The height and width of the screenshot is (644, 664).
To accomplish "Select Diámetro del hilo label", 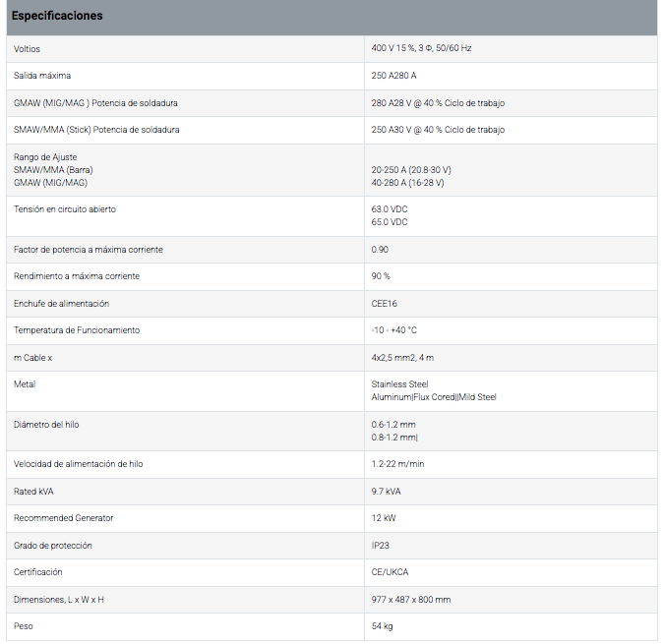I will click(x=46, y=425).
